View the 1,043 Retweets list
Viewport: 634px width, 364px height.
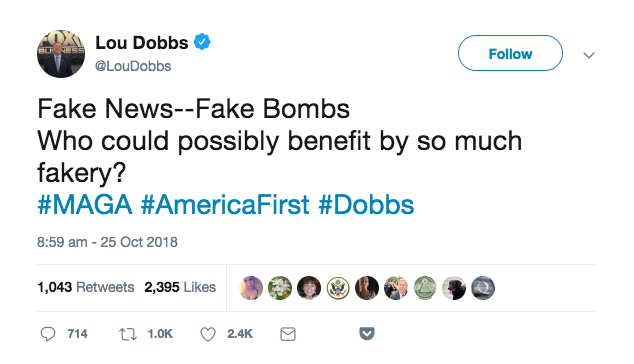pyautogui.click(x=86, y=287)
